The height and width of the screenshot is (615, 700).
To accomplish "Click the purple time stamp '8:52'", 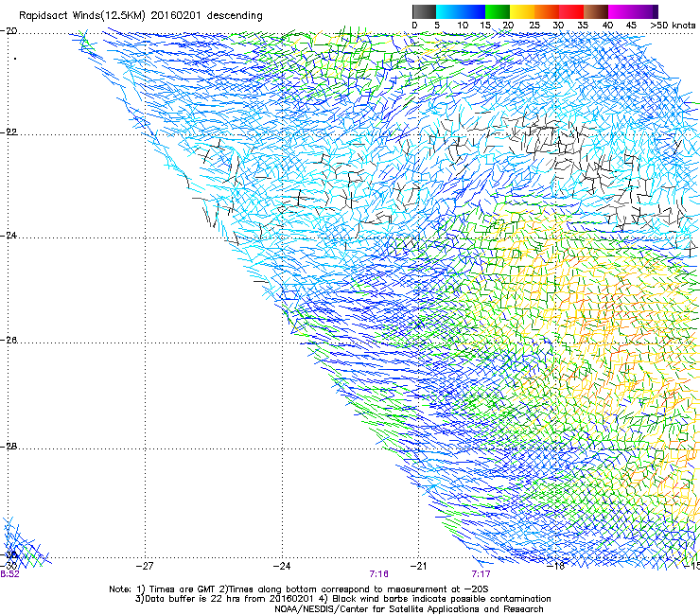I will [x=9, y=574].
